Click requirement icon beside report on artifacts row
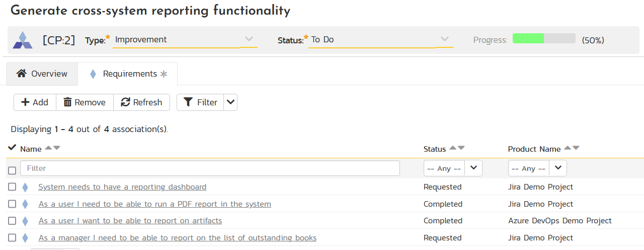Screen dimensions: 644x250 [25, 221]
